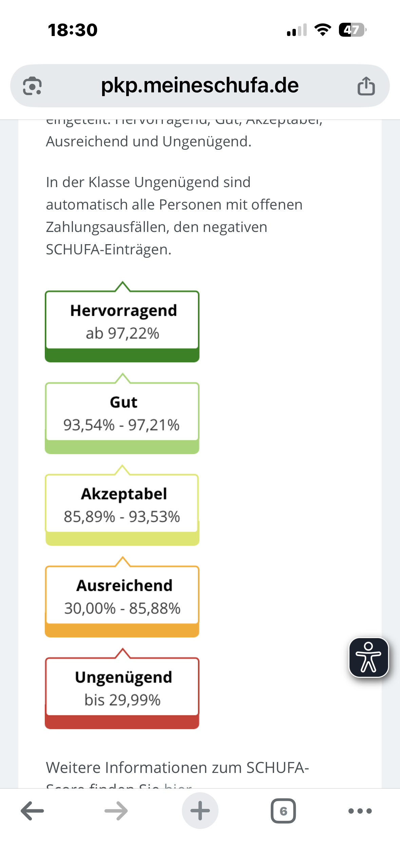Select the Hervorragend score class card
Image resolution: width=400 pixels, height=868 pixels.
(122, 321)
